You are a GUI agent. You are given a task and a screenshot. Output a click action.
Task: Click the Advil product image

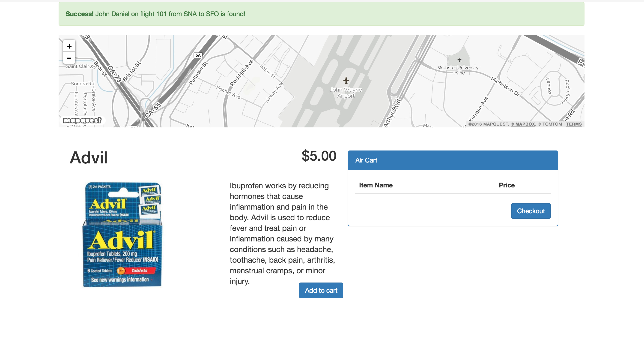[122, 235]
